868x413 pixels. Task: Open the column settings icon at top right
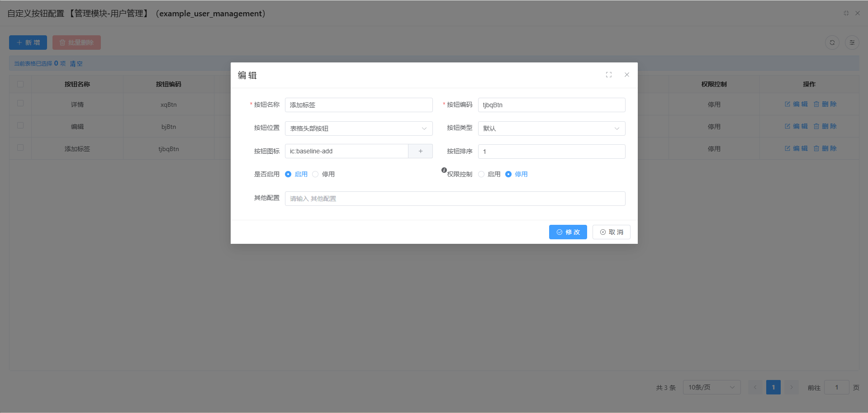(x=852, y=42)
